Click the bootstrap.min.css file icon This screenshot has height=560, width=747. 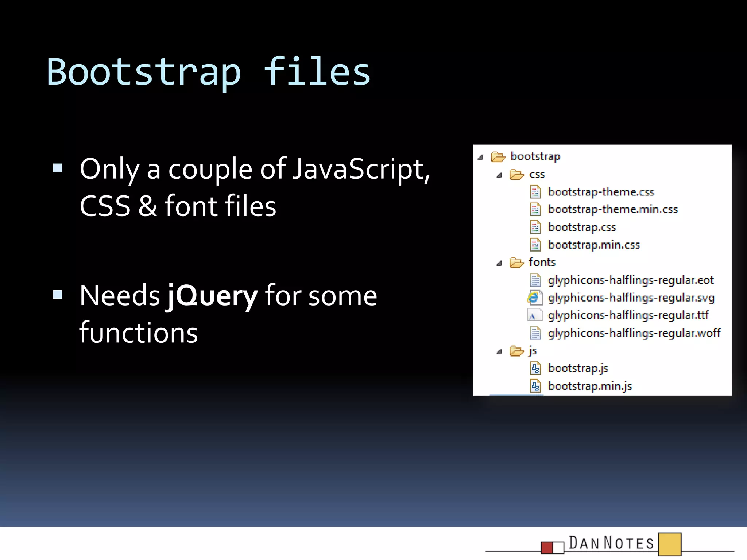pos(535,245)
